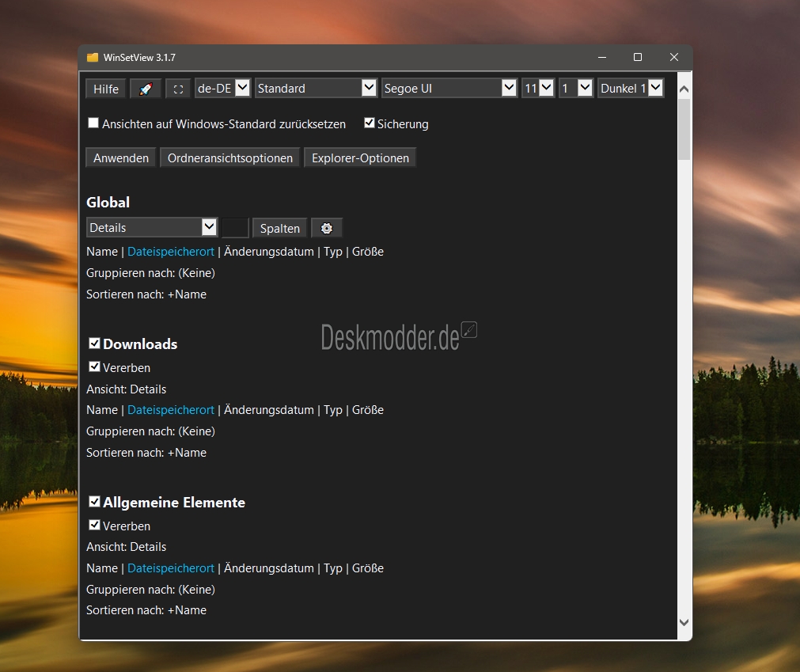Uncheck Vererben under Allgemeine Elemente
This screenshot has height=672, width=800.
[94, 526]
